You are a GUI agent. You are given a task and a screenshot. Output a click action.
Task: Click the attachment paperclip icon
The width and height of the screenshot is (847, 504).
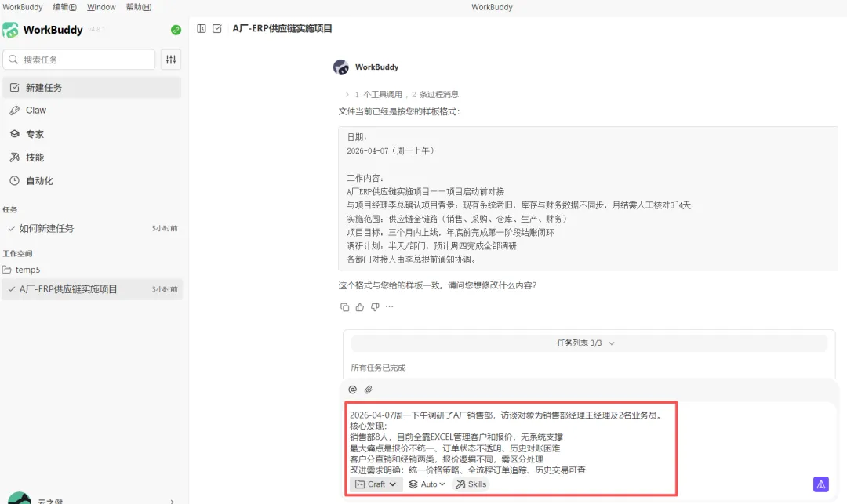tap(369, 390)
